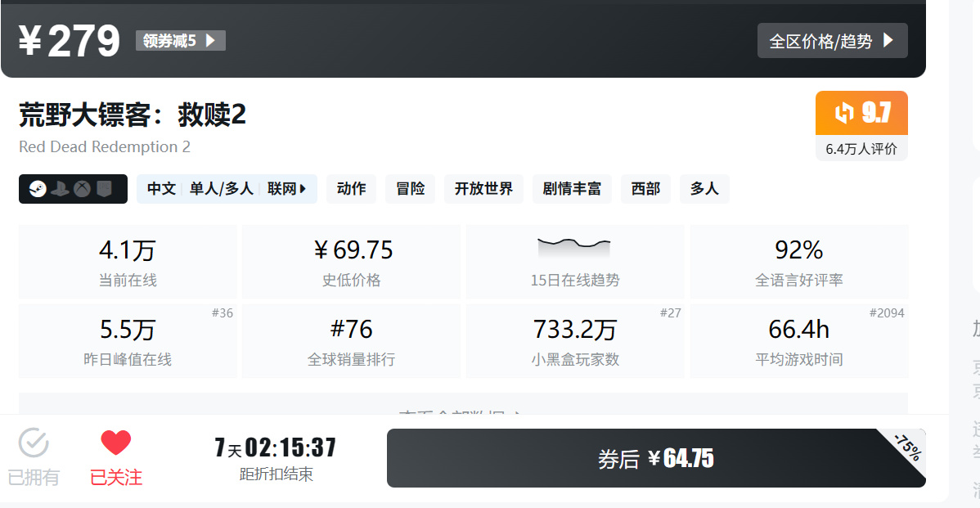Click the Steam platform icon
Viewport: 980px width, 508px height.
pos(38,189)
